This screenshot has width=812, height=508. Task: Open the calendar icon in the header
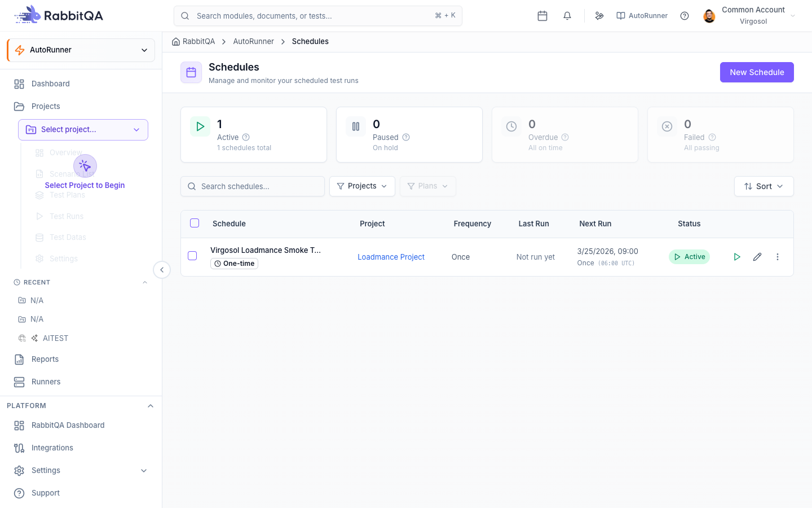click(542, 16)
